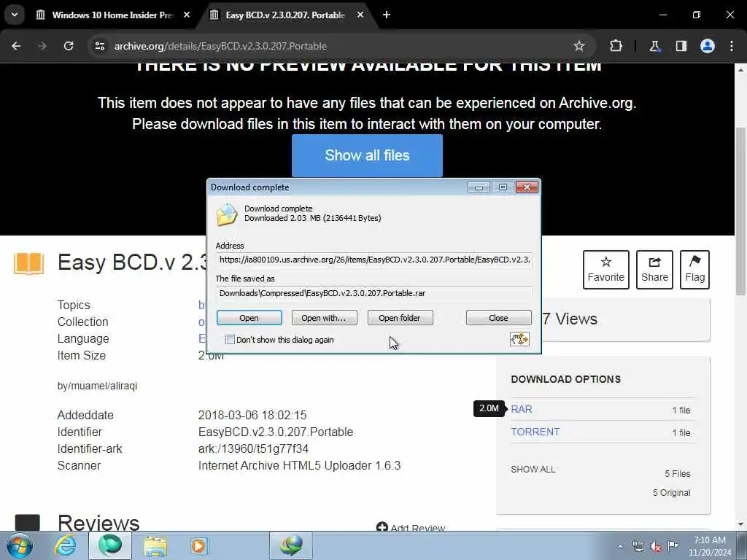The image size is (747, 560).
Task: Download the TORRENT file option
Action: 535,432
